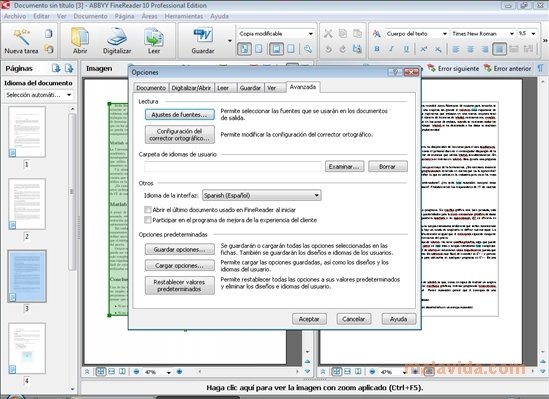Image resolution: width=549 pixels, height=399 pixels.
Task: Enable Participar en el programa de mejora checkbox
Action: click(147, 220)
